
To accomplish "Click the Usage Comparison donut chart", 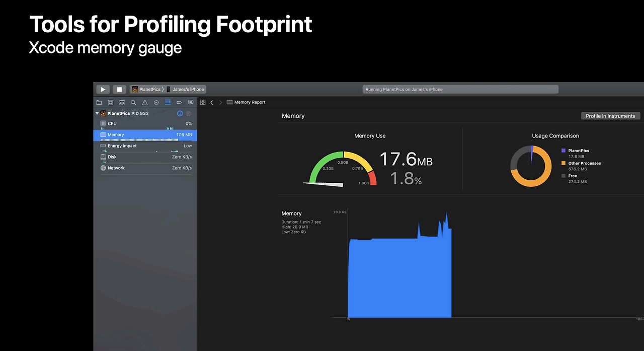I will click(531, 166).
